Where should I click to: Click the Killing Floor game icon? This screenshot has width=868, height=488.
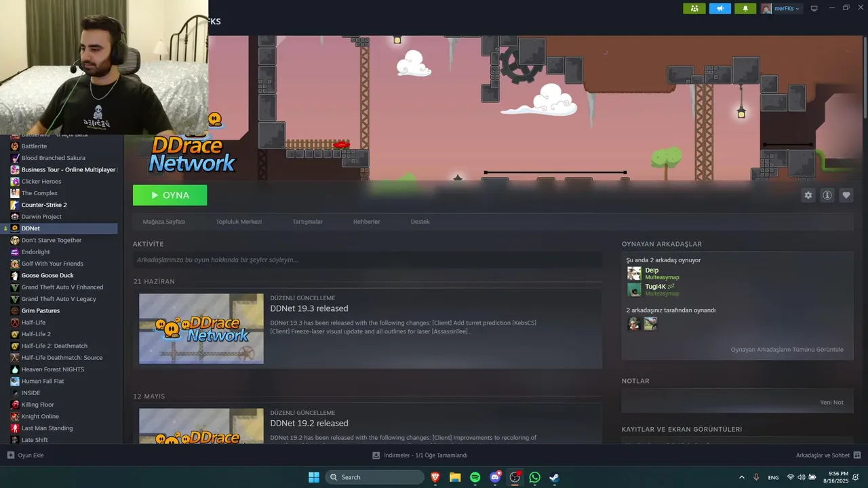tap(15, 405)
